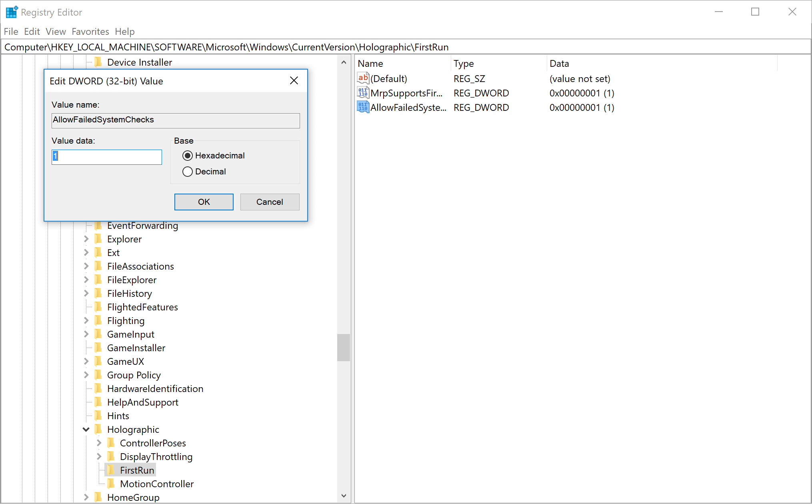Click the (Default) string value icon
The width and height of the screenshot is (812, 504).
[363, 78]
